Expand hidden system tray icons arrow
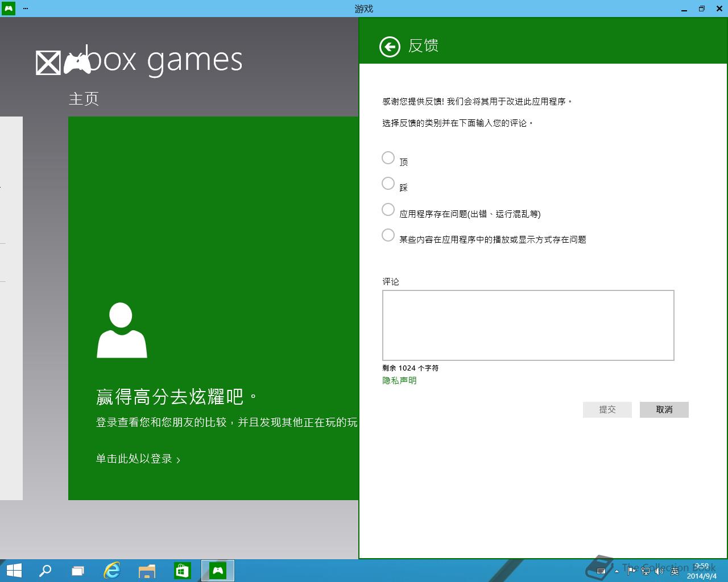This screenshot has width=728, height=582. 617,571
